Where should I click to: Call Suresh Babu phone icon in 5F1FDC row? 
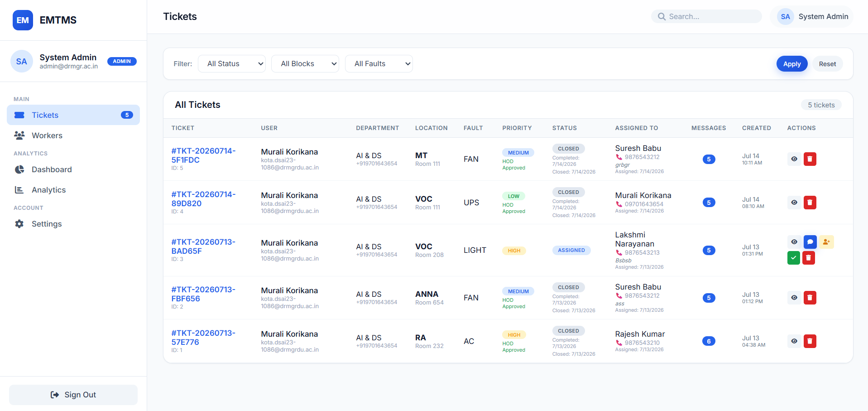click(619, 157)
